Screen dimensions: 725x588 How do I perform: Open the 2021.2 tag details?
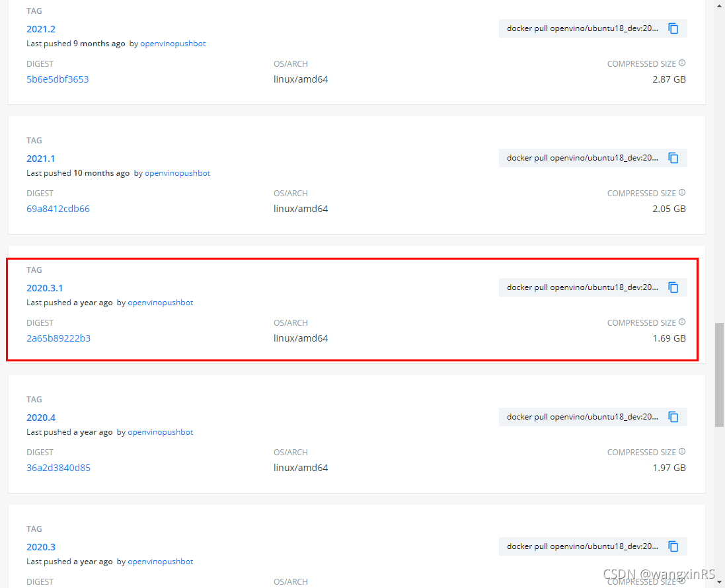[x=41, y=28]
